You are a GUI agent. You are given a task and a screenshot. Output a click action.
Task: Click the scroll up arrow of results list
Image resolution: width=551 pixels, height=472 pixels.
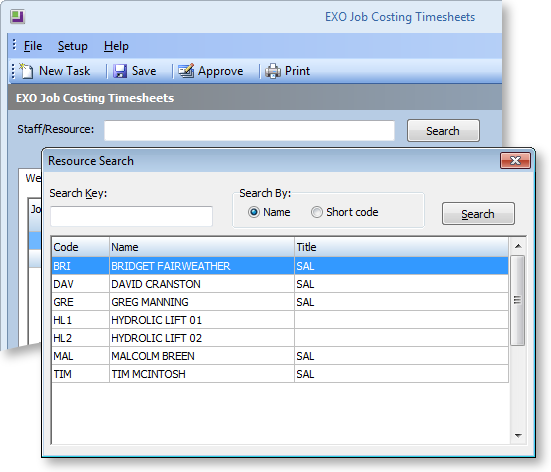pyautogui.click(x=518, y=246)
